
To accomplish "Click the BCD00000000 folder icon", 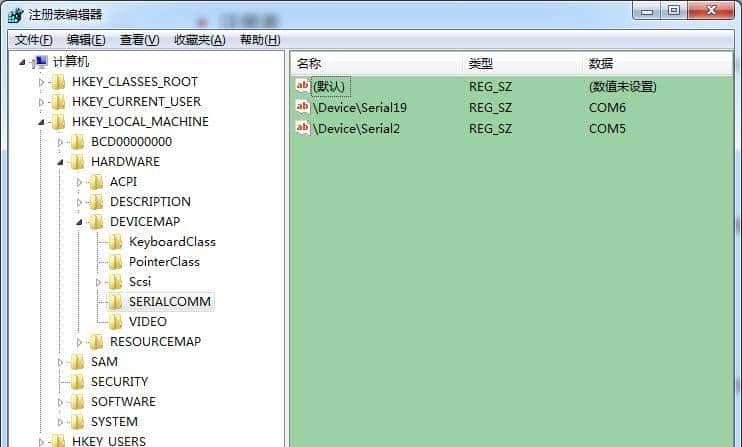I will 77,142.
